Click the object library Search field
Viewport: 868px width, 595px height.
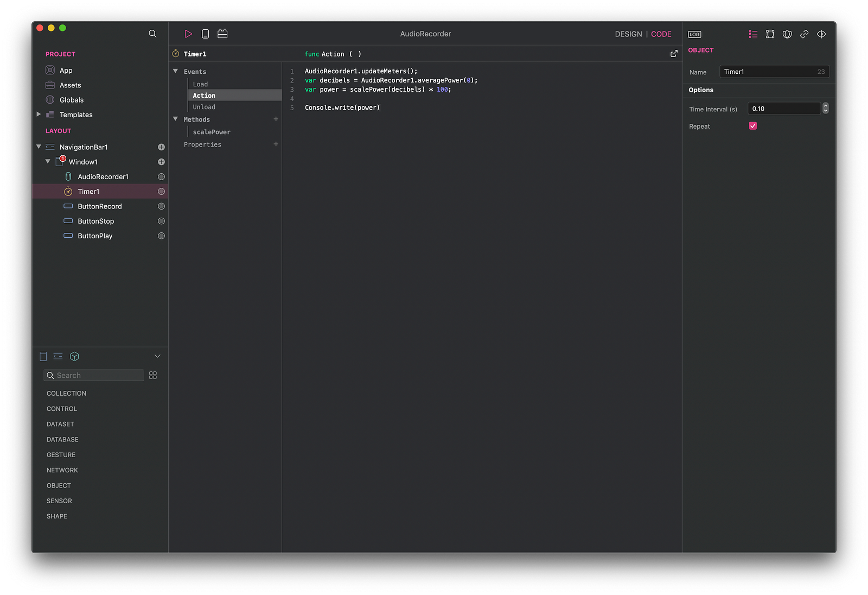coord(98,376)
